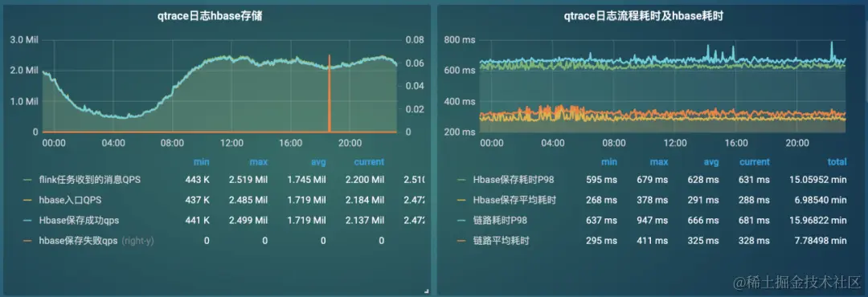Sort by min column in hbase耗时 panel legend

[609, 162]
